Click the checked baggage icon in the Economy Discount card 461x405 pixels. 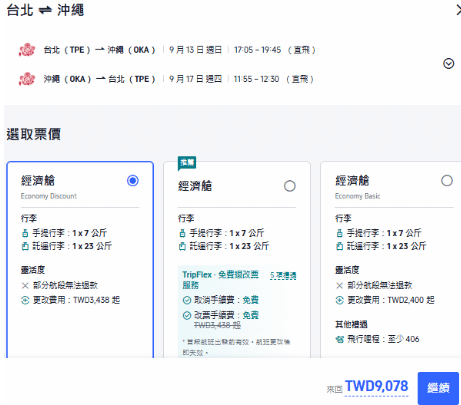pyautogui.click(x=25, y=246)
